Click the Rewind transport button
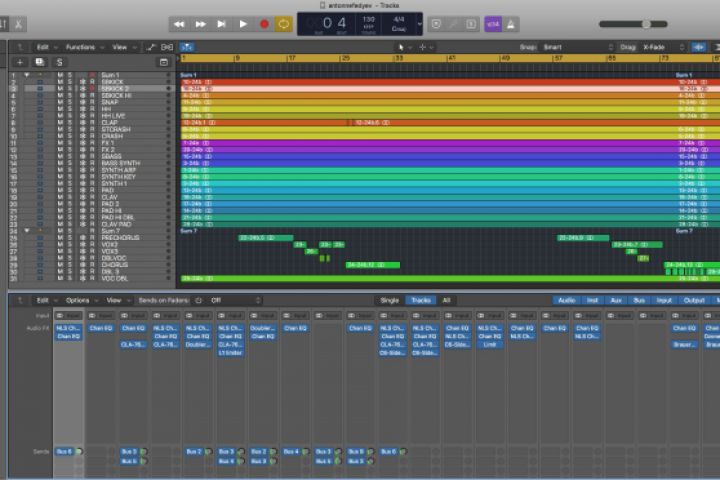 click(179, 23)
